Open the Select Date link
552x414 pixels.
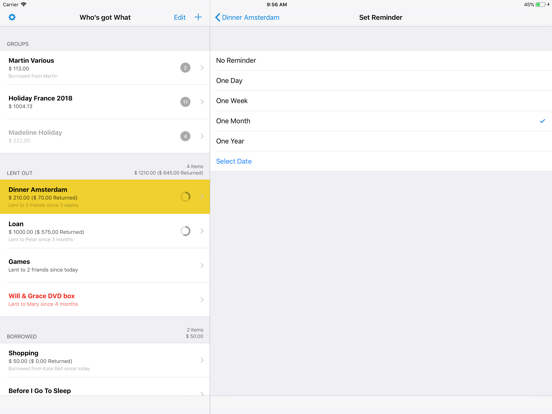234,161
